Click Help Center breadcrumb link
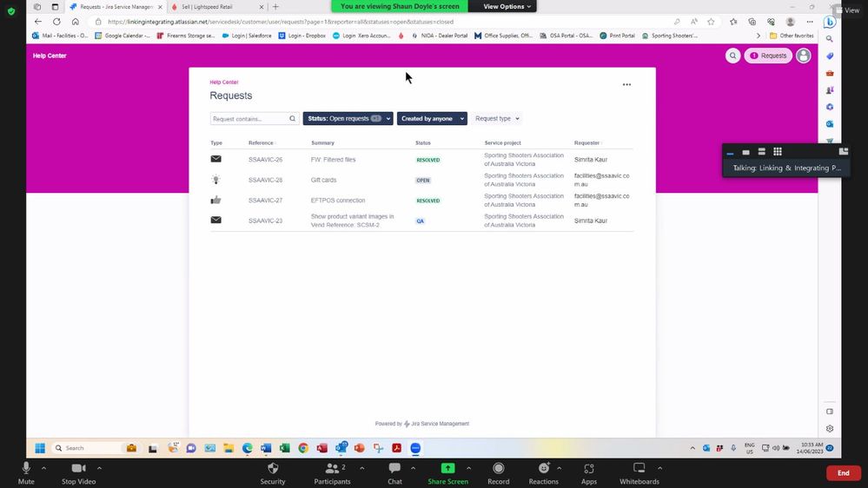Viewport: 868px width, 488px height. point(223,82)
